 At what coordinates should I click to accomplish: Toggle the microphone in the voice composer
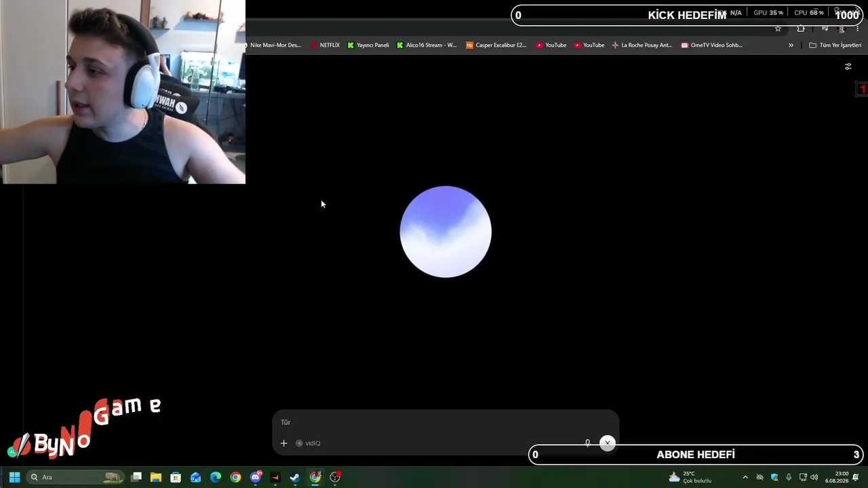pos(587,443)
